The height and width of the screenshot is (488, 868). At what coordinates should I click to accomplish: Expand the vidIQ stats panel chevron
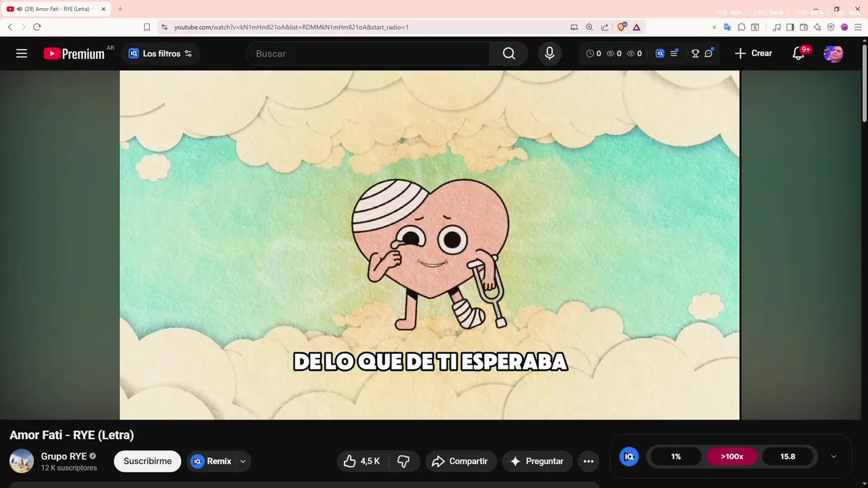[x=833, y=456]
